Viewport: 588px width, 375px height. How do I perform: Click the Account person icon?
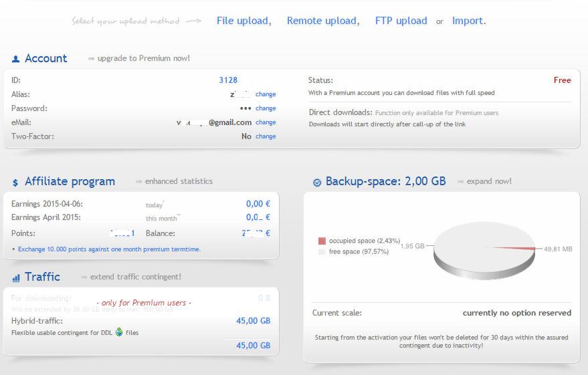(x=16, y=59)
